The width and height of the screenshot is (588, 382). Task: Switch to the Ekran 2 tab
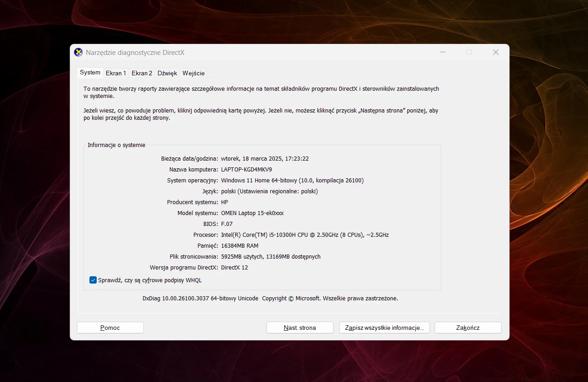pyautogui.click(x=142, y=73)
